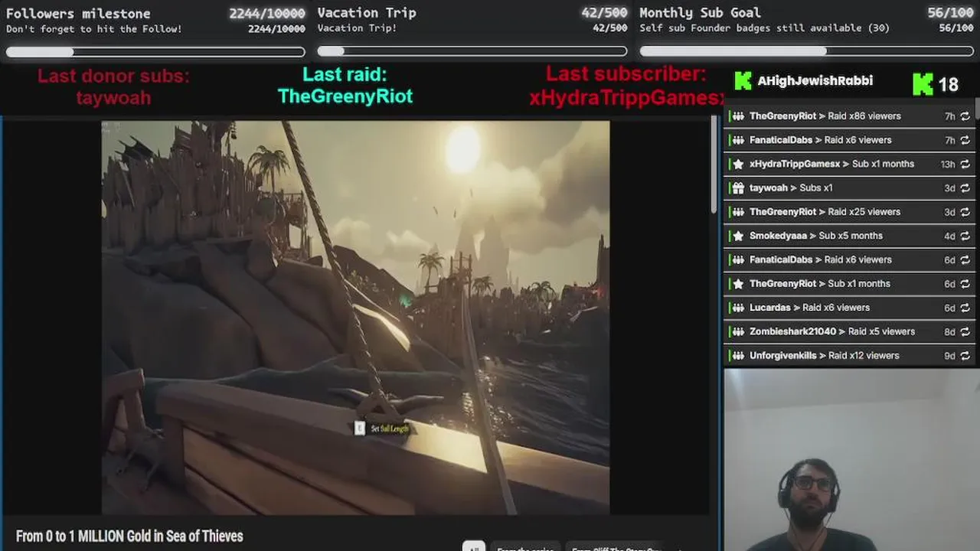Click last raid name TheGreenyRiot in overlay
The image size is (980, 551).
[345, 96]
